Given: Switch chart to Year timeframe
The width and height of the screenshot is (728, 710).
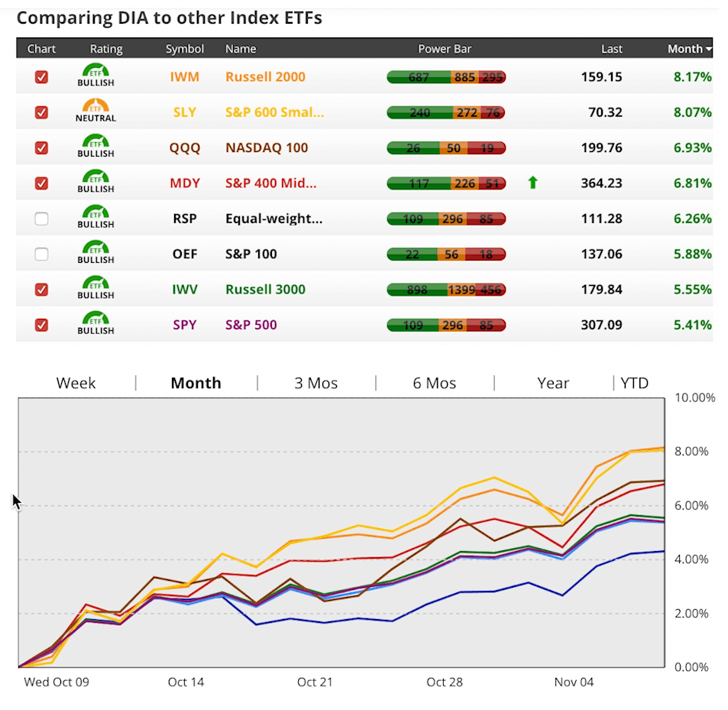Looking at the screenshot, I should tap(553, 383).
